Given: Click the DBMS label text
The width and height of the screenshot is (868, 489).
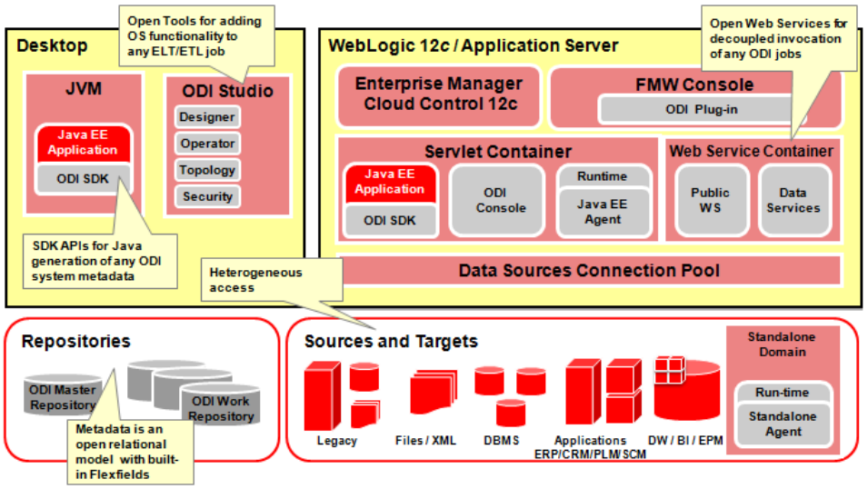Looking at the screenshot, I should click(502, 441).
